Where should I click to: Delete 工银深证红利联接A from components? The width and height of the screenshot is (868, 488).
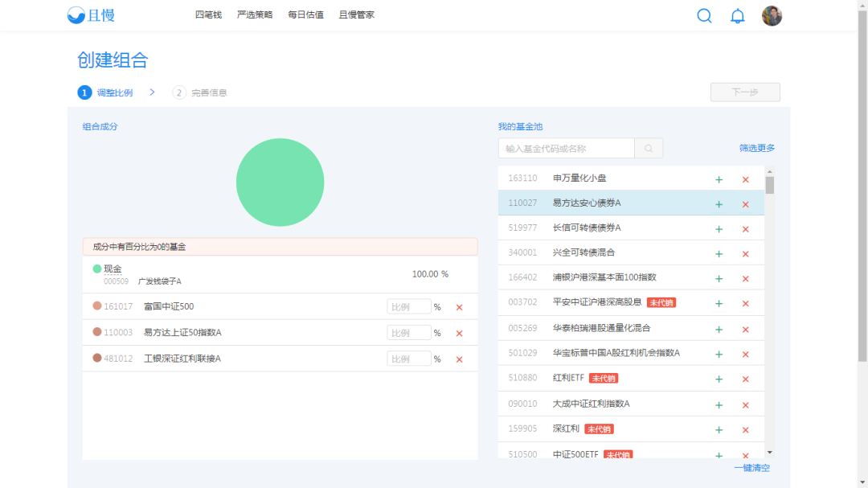[459, 359]
